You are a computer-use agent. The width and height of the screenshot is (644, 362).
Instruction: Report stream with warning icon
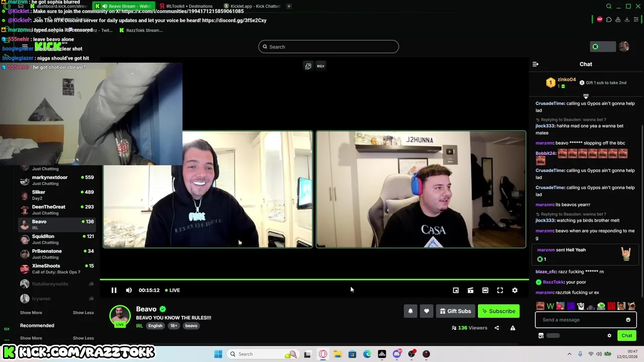[513, 328]
